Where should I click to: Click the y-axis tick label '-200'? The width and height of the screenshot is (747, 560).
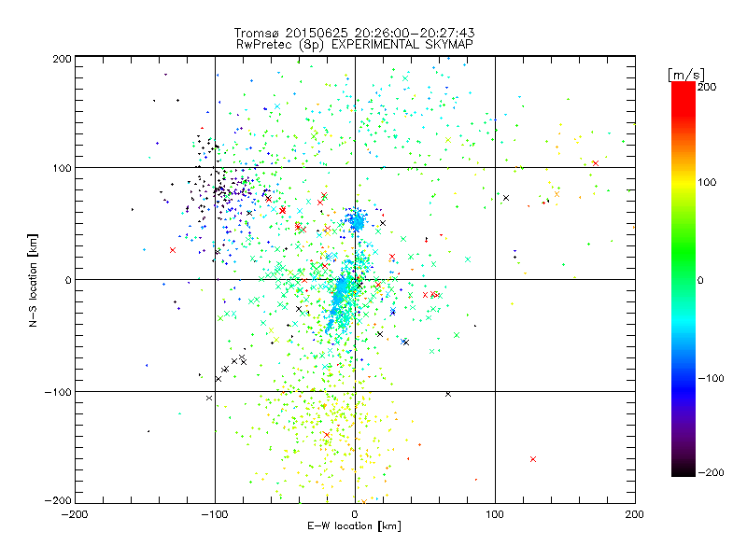[58, 500]
